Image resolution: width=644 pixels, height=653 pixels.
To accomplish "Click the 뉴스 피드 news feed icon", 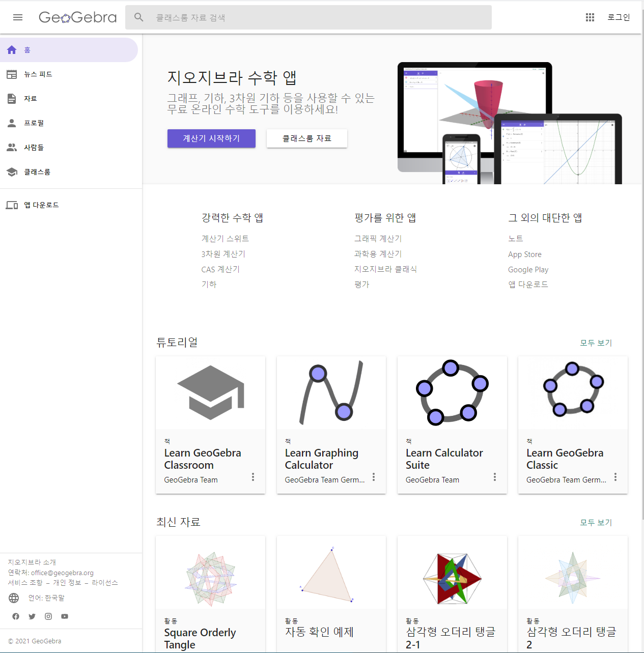I will pos(12,74).
